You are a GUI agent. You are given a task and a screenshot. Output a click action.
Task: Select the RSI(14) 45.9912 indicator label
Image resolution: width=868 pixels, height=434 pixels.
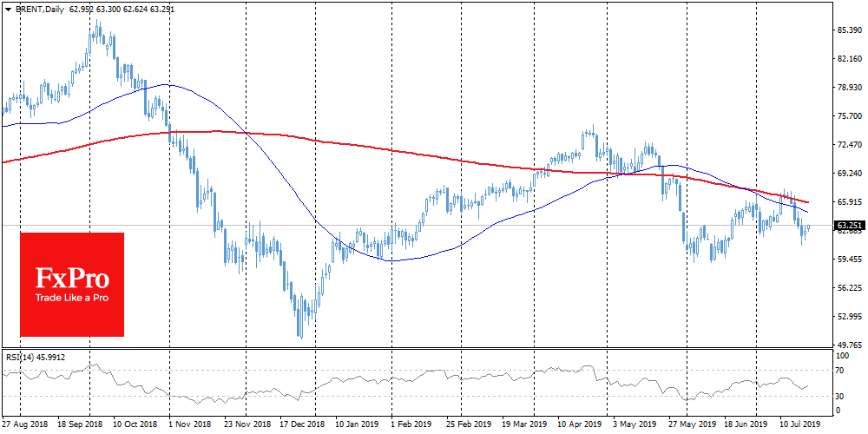(x=35, y=356)
